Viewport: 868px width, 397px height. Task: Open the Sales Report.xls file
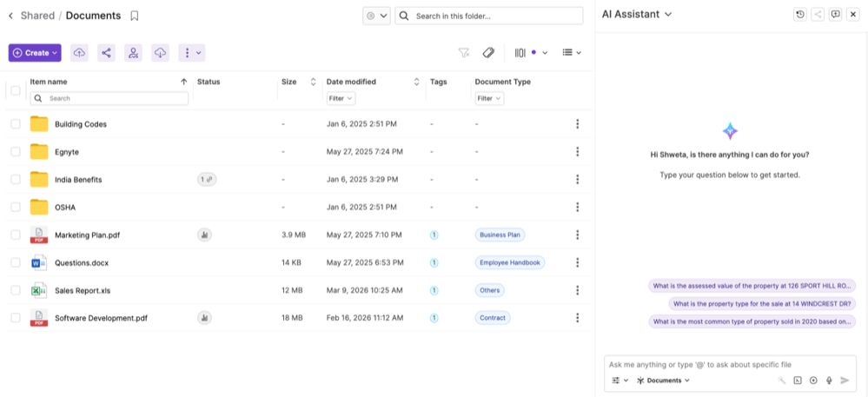[x=83, y=290]
